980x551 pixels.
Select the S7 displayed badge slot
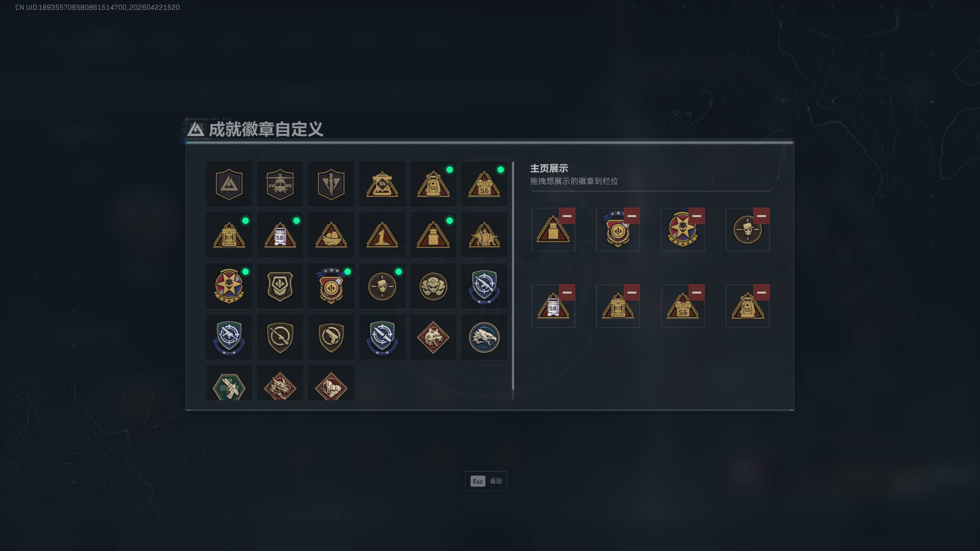pyautogui.click(x=618, y=306)
